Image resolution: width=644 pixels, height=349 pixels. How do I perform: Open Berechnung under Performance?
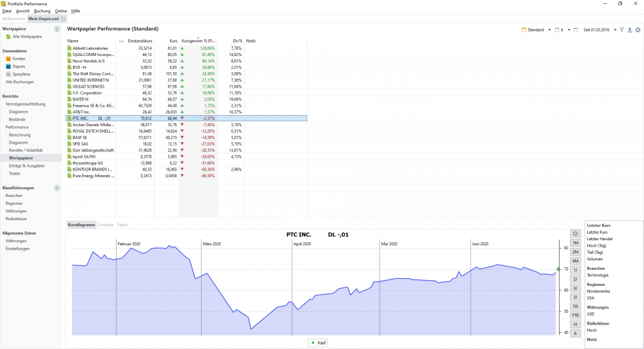pyautogui.click(x=20, y=135)
